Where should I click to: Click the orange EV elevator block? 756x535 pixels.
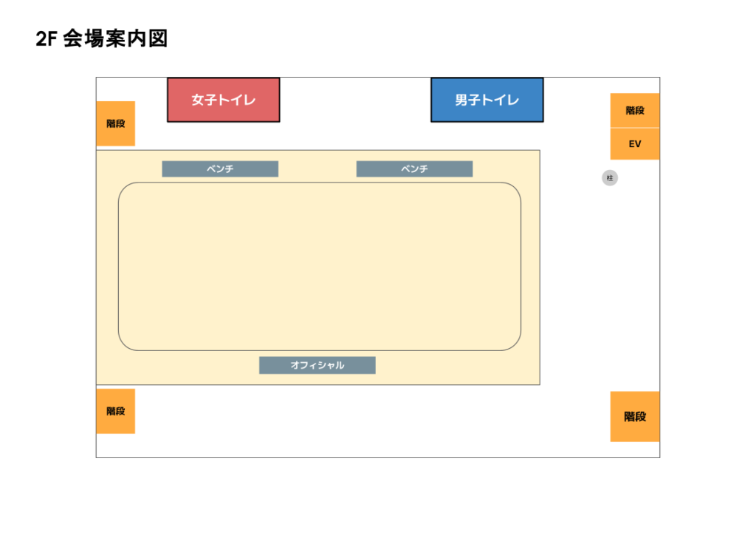635,144
